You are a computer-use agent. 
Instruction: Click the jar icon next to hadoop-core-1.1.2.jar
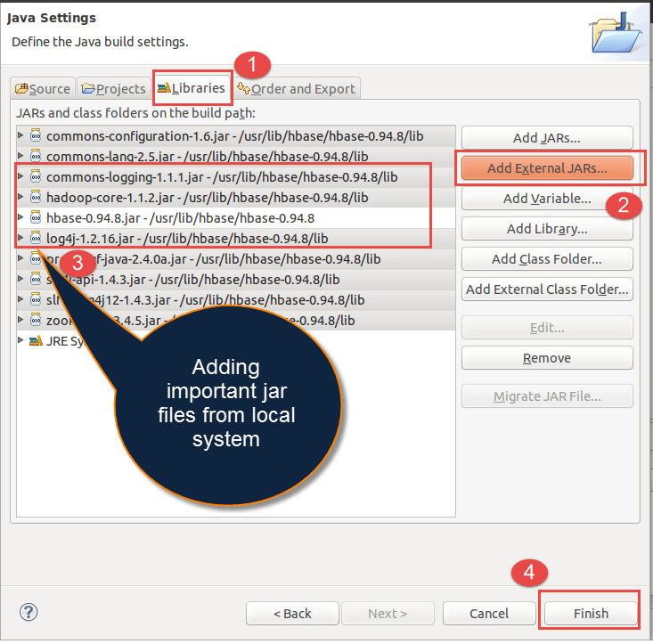36,197
